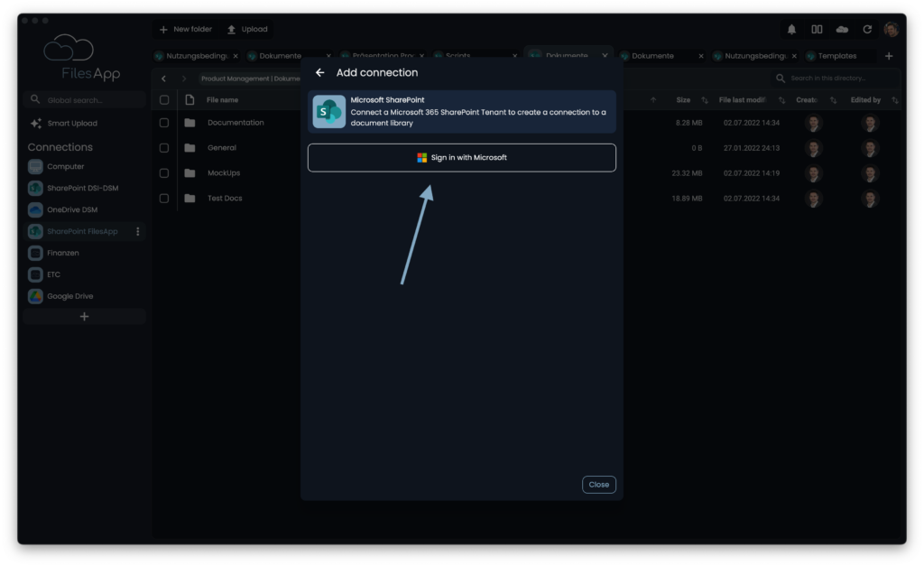Open a new tab with plus
This screenshot has height=566, width=924.
point(889,56)
